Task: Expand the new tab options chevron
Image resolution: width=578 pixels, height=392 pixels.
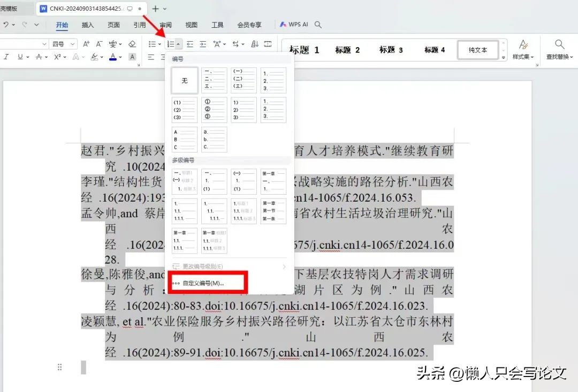Action: pyautogui.click(x=165, y=9)
